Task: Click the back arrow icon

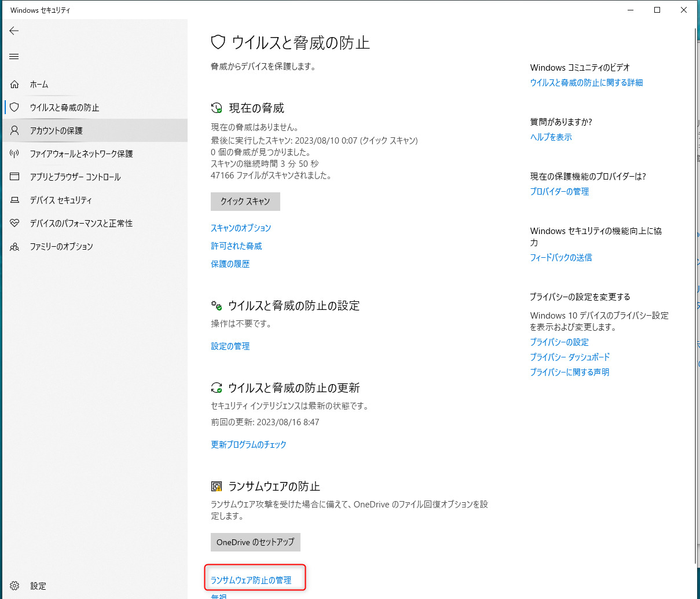Action: click(14, 31)
